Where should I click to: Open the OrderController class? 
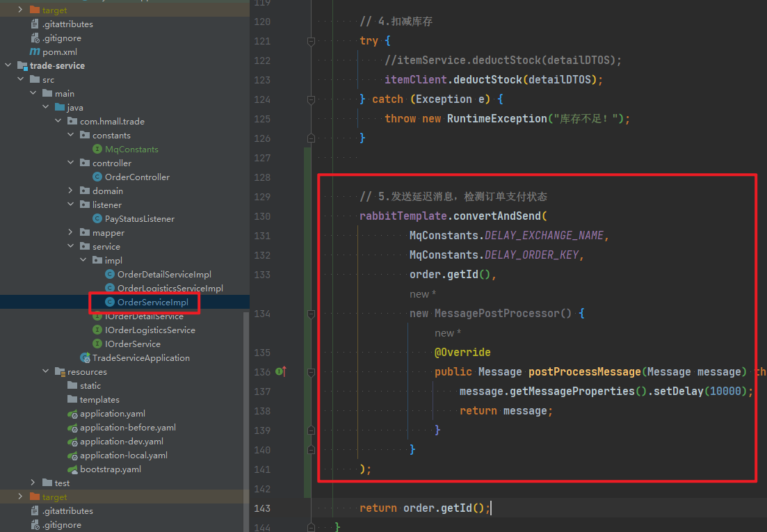(137, 177)
